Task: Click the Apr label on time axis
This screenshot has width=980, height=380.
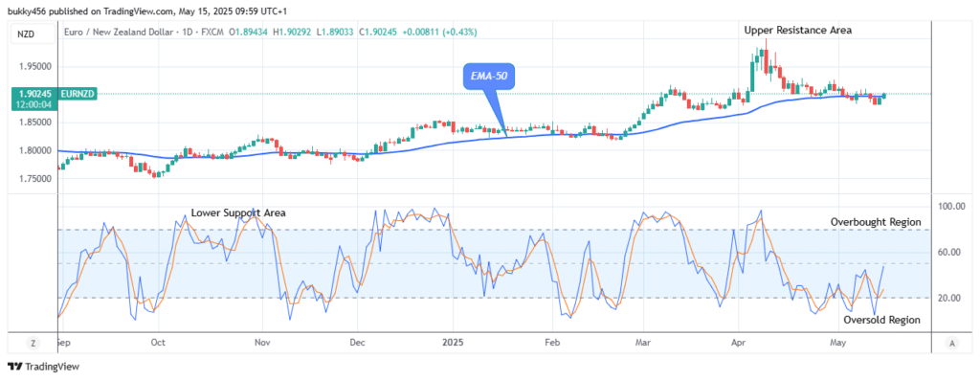Action: (740, 343)
